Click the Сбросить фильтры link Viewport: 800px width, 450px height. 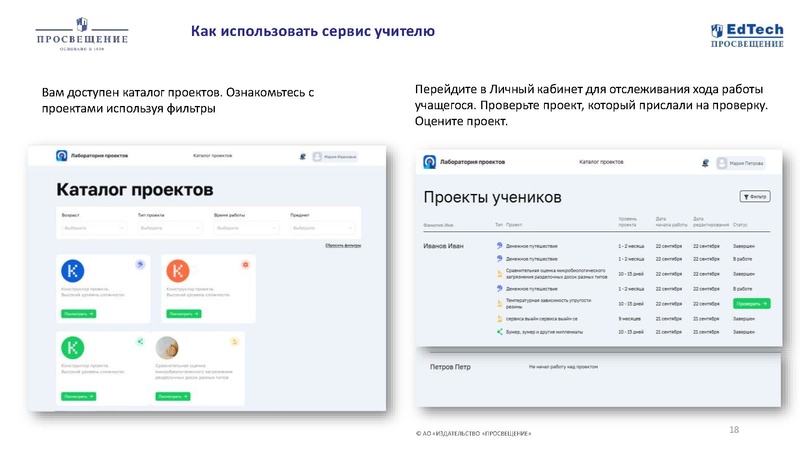pos(343,245)
